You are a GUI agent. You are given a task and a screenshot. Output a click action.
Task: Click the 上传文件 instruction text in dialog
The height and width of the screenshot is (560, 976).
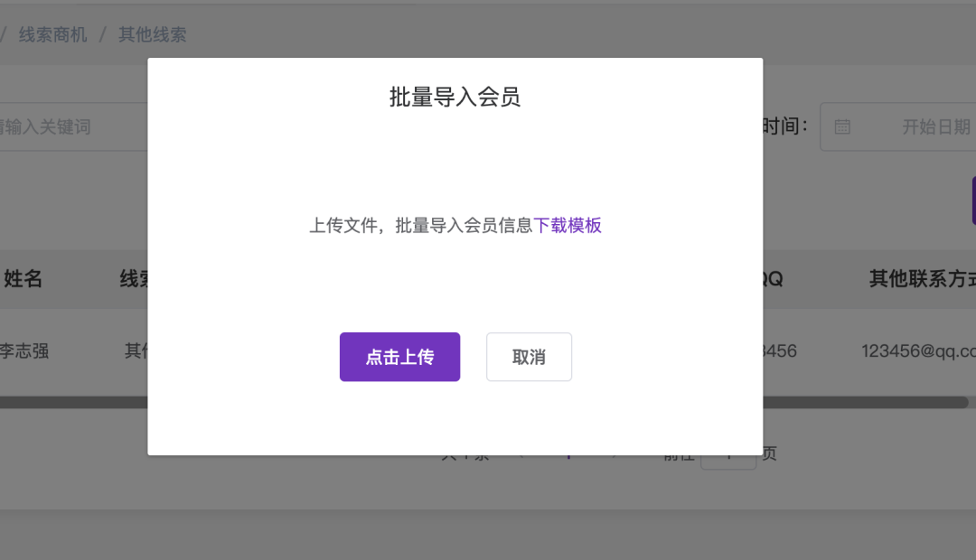coord(420,226)
